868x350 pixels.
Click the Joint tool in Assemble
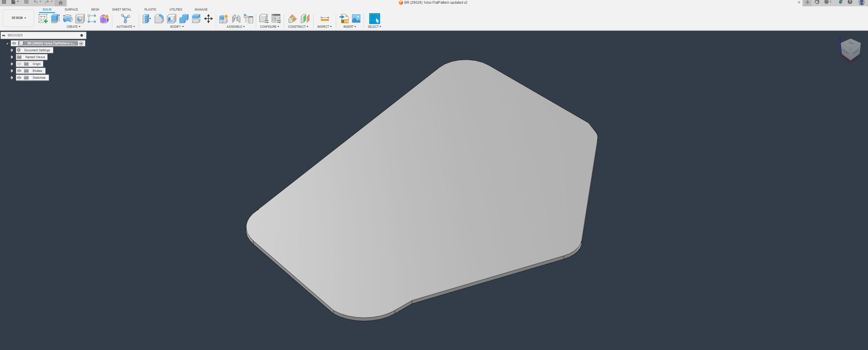pos(236,19)
